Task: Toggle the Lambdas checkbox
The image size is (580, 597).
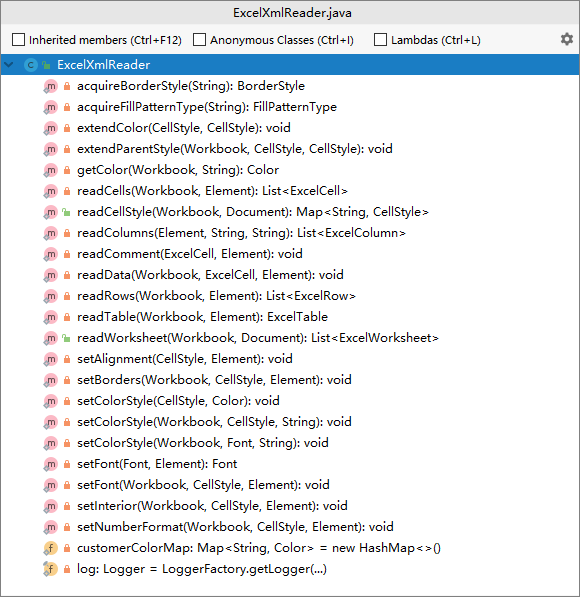Action: tap(380, 40)
